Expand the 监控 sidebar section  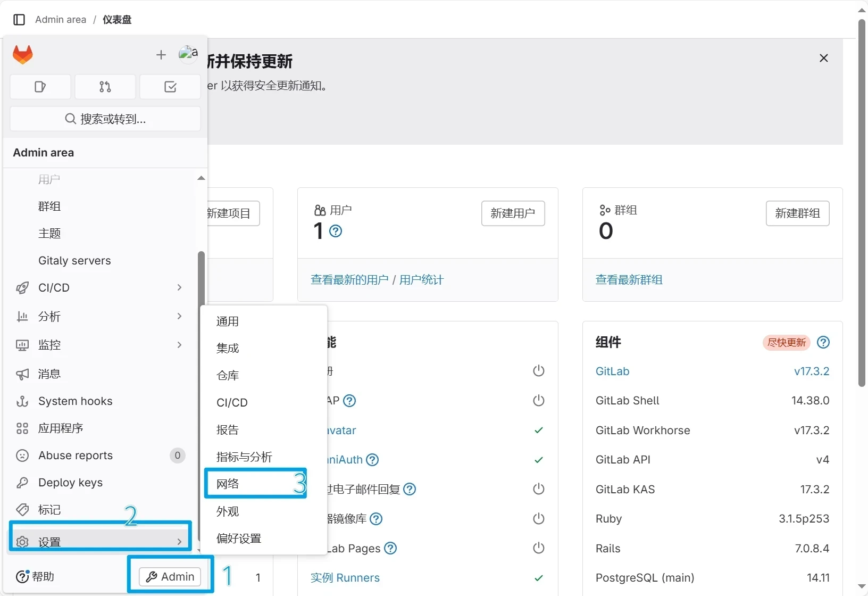point(100,345)
